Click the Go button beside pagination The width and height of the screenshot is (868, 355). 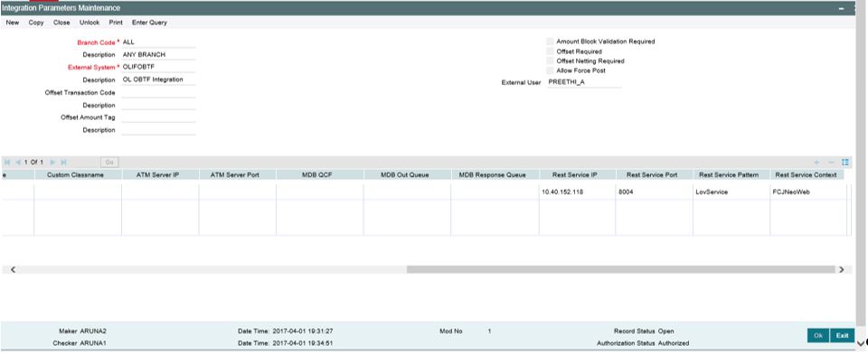[109, 163]
